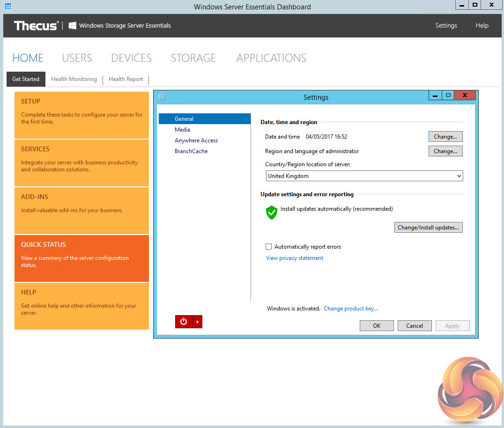The height and width of the screenshot is (428, 504).
Task: Open Settings in the top header
Action: pyautogui.click(x=446, y=25)
